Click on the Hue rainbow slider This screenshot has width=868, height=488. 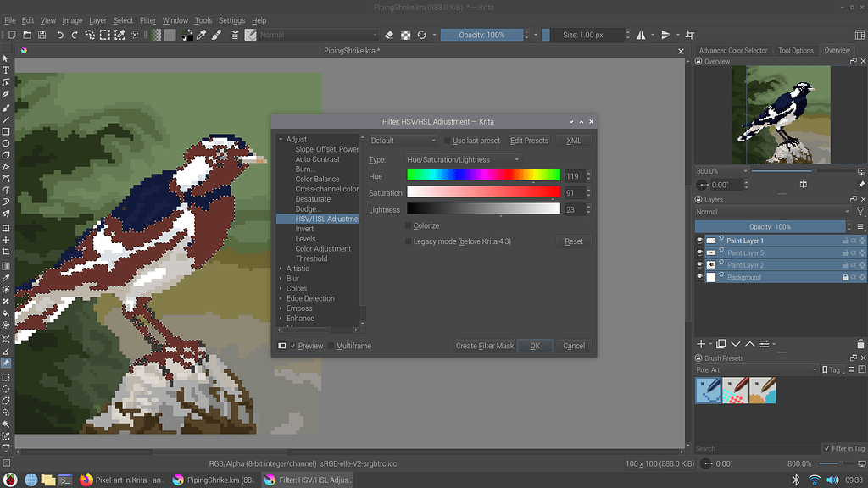pyautogui.click(x=483, y=175)
